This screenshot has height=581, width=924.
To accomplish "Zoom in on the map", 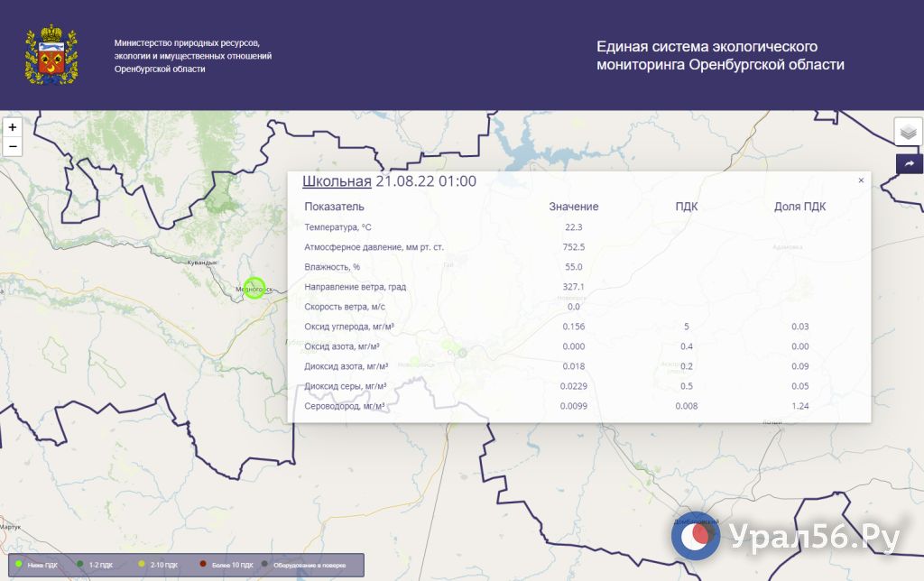I will click(13, 127).
